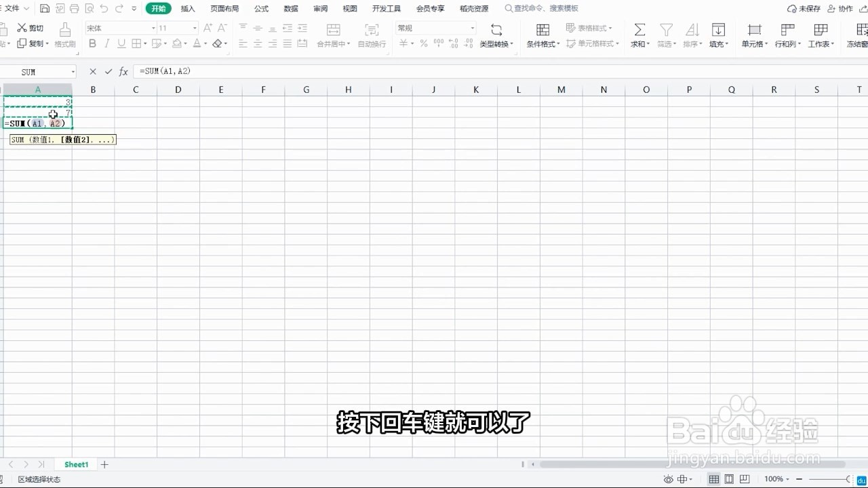Open the 单元格样式 cell style dropdown
The width and height of the screenshot is (868, 488).
tap(593, 43)
